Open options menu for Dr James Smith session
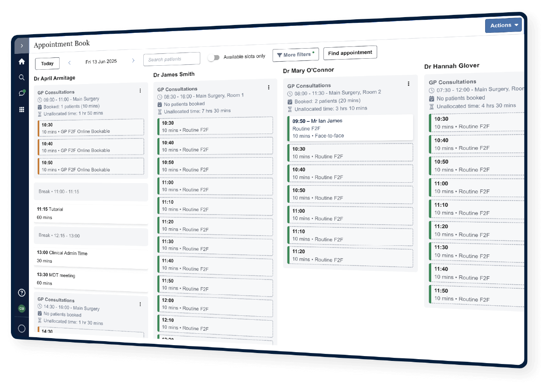This screenshot has height=392, width=550. coord(269,88)
